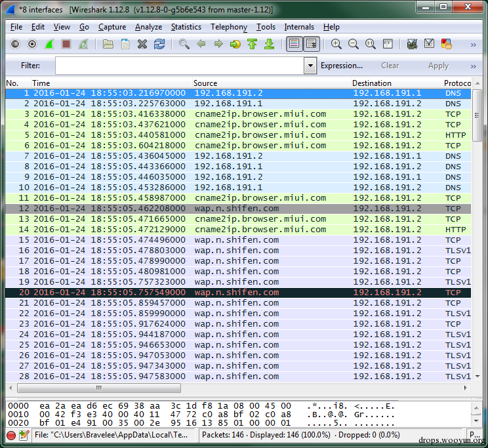Viewport: 488px width, 448px height.
Task: Jump to the first packet
Action: [252, 44]
